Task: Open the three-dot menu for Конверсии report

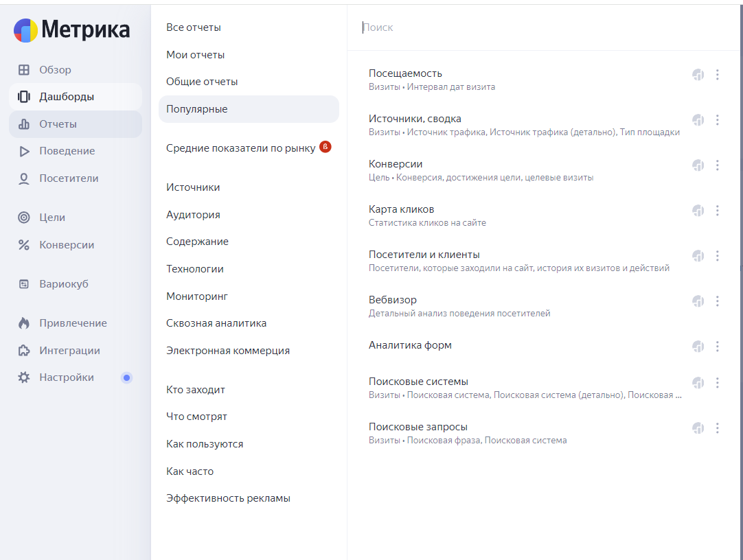Action: pos(717,165)
